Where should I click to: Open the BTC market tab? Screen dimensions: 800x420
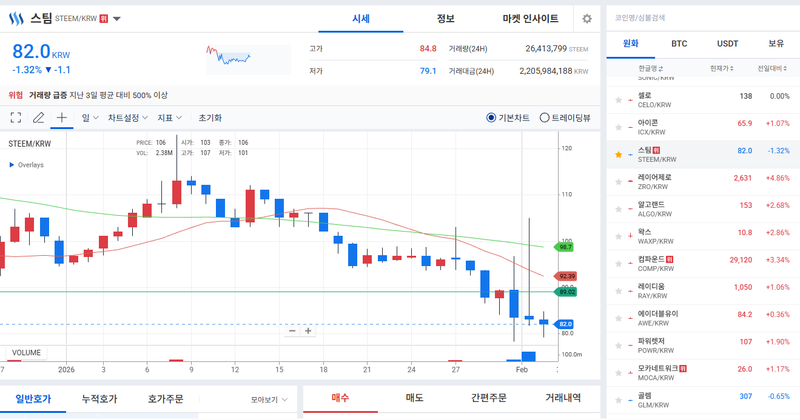click(679, 44)
